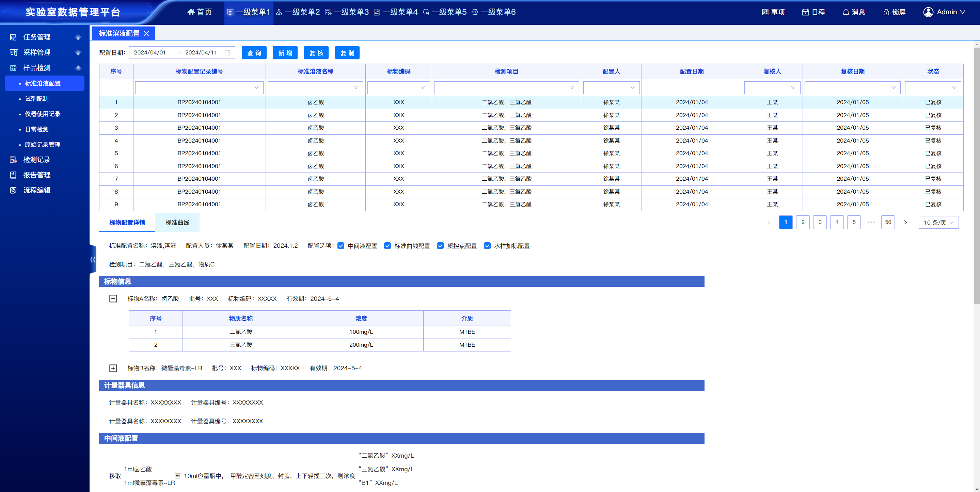Open 检测项目 filter dropdown

click(506, 88)
